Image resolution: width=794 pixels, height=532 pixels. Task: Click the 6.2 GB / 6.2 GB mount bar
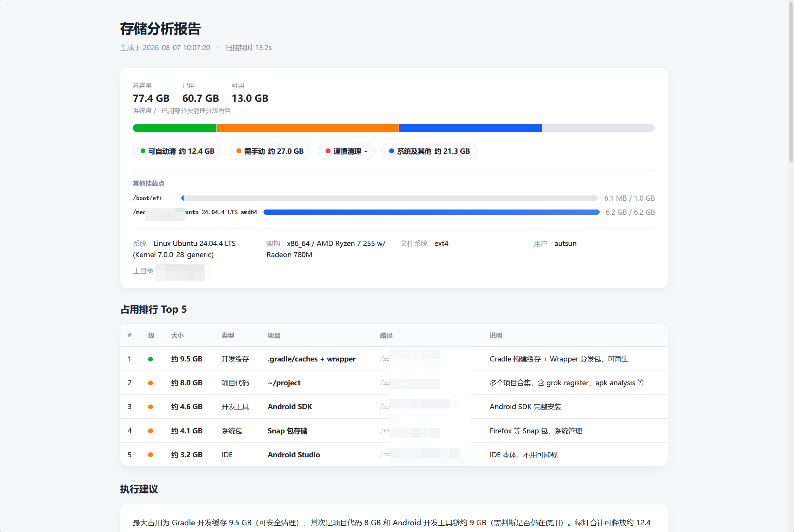click(x=432, y=212)
